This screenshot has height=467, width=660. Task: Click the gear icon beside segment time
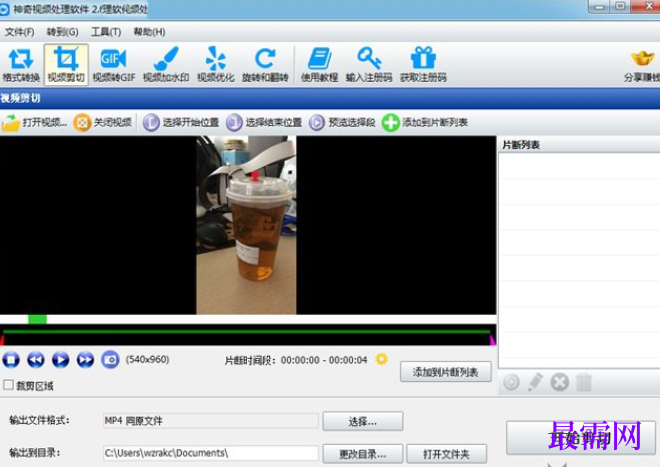coord(381,359)
